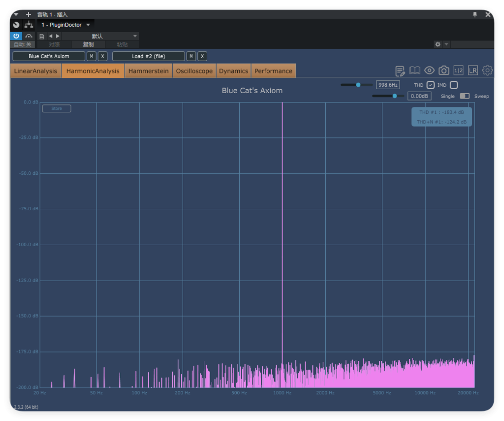Remove Blue Cat's Axiom with X
Viewport: 504px width, 421px height.
tap(102, 56)
